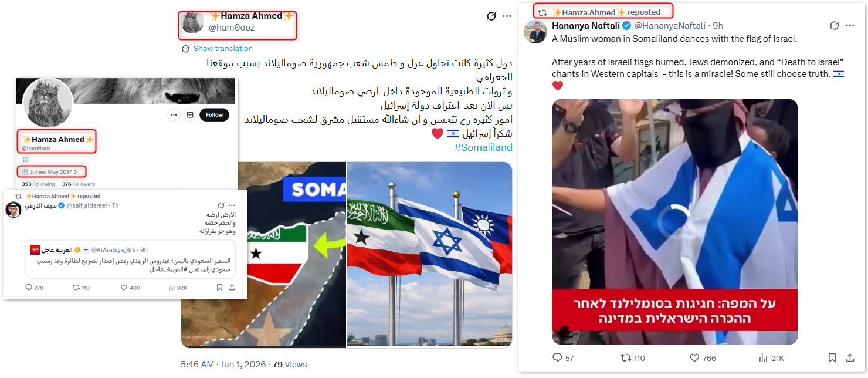The image size is (868, 378).
Task: Click Show translation link under Hamza Ahmed
Action: [223, 49]
